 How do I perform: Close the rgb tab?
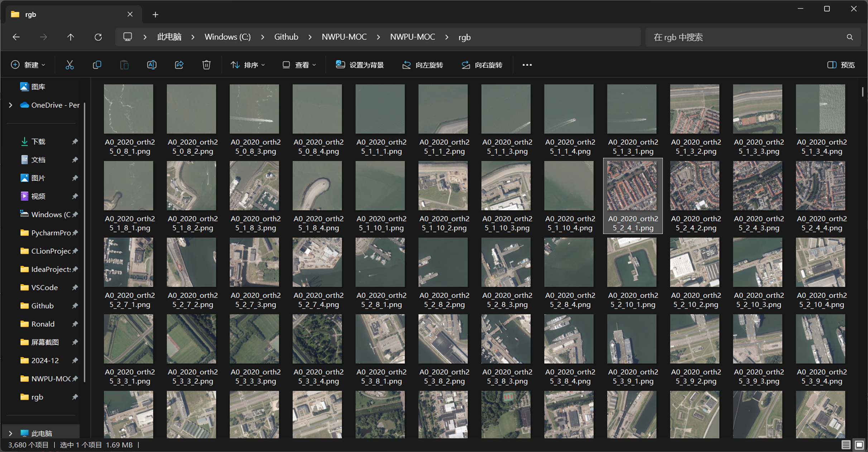[130, 14]
